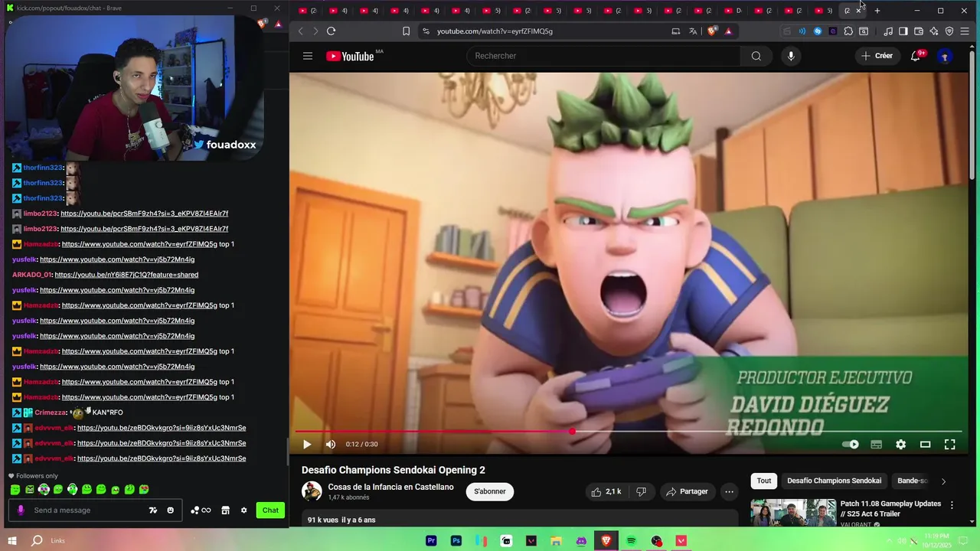Screen dimensions: 980x551
Task: Open channel points button in Kick chat
Action: tap(200, 510)
